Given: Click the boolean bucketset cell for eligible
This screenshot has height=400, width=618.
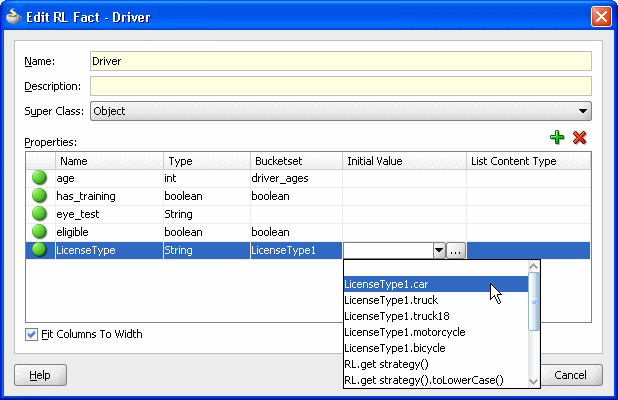Looking at the screenshot, I should pos(296,232).
